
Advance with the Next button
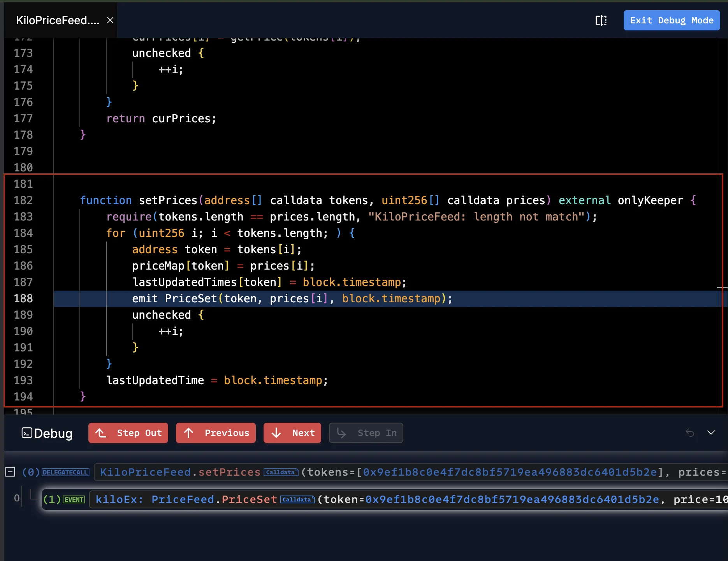click(292, 433)
